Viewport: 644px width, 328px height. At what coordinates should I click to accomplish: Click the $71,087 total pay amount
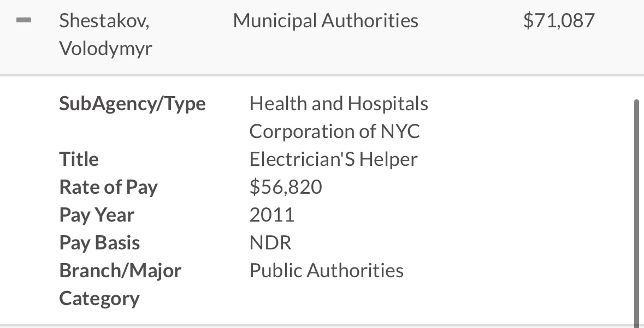[x=559, y=21]
